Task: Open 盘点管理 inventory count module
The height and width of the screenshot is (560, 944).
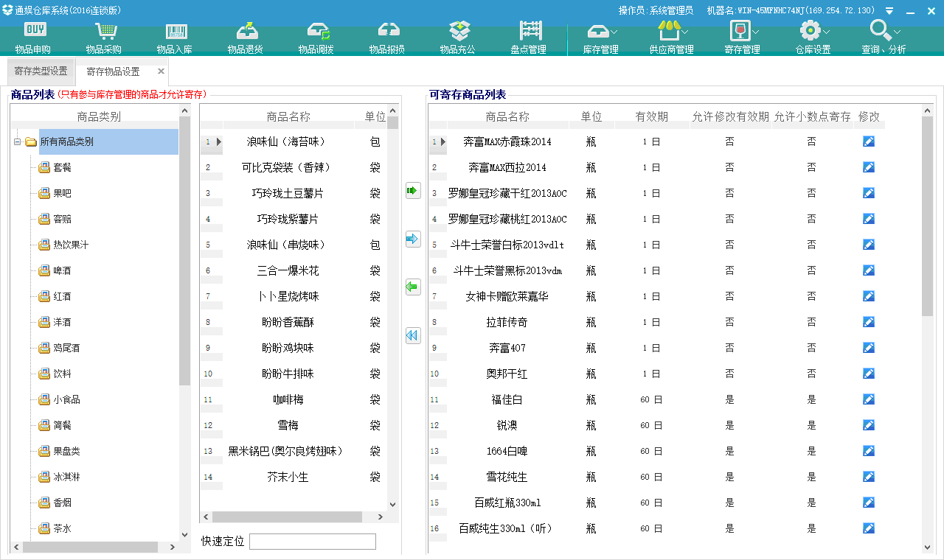Action: pyautogui.click(x=529, y=39)
